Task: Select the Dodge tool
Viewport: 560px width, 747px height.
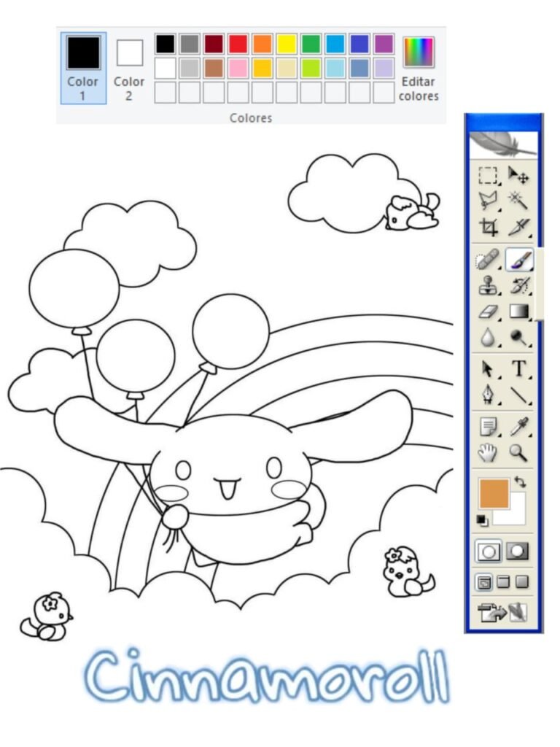Action: pos(518,338)
